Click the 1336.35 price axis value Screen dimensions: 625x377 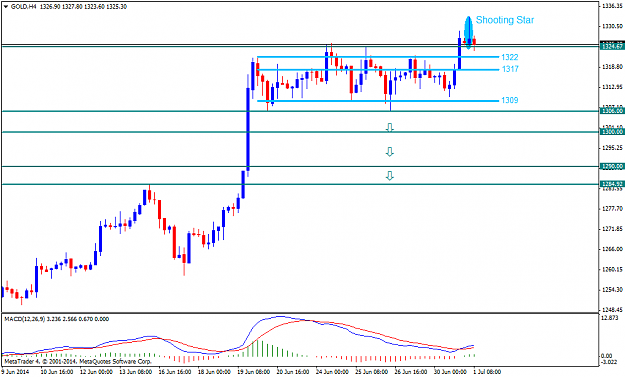[613, 6]
